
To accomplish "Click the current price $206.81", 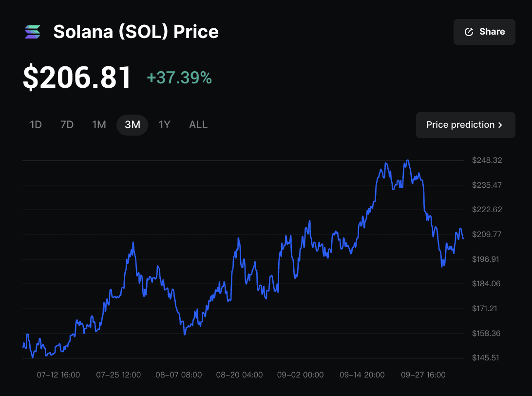I will [76, 77].
